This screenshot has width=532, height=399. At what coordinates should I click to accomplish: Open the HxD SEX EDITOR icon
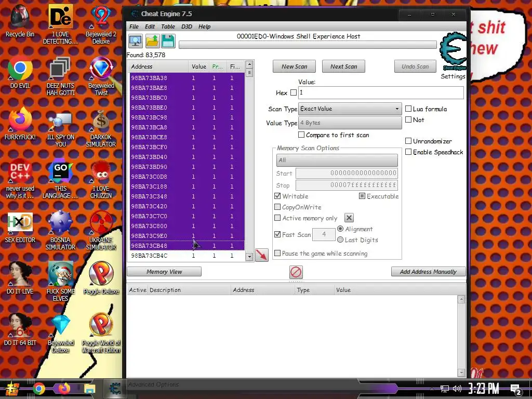point(20,227)
